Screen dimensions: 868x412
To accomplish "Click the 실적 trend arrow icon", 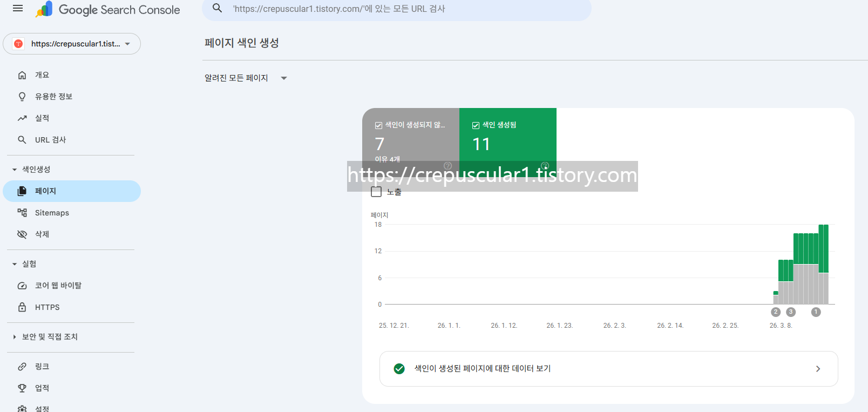I will click(x=22, y=118).
